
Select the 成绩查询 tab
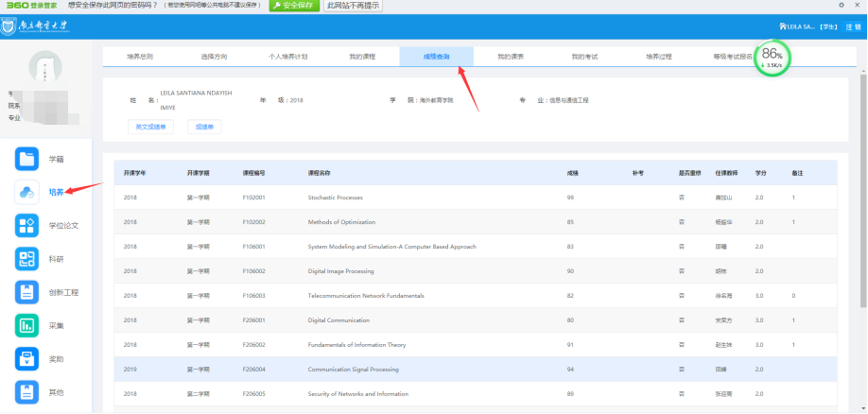436,57
